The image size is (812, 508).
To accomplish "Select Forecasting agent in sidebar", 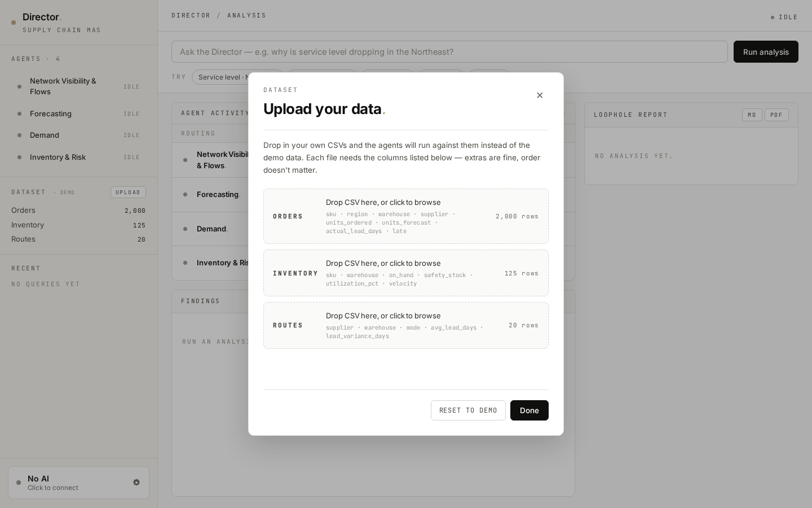I will pyautogui.click(x=78, y=114).
